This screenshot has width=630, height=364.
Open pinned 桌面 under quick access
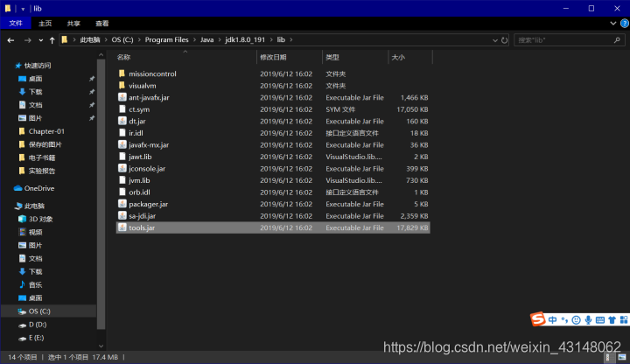coord(35,79)
